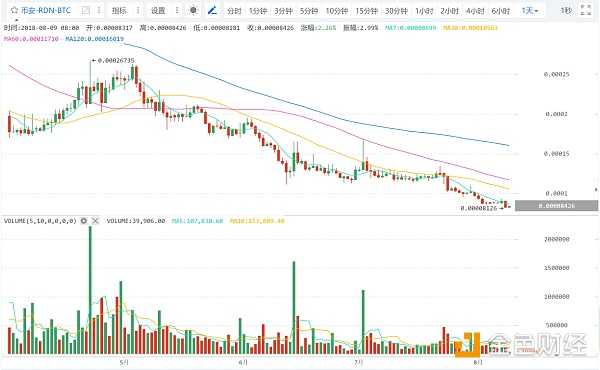Click the 1秒 refresh rate option

coord(566,10)
